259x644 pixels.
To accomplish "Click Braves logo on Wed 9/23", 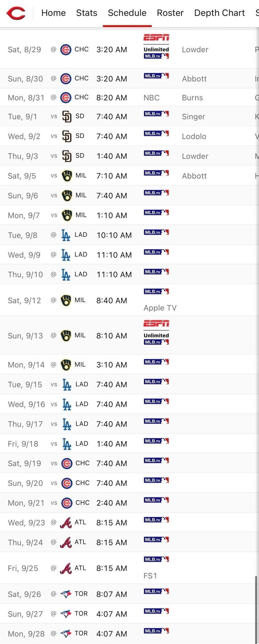I will [66, 522].
